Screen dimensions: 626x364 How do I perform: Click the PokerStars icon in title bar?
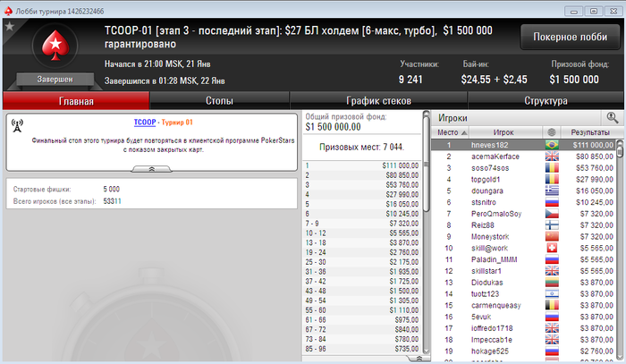click(x=8, y=11)
